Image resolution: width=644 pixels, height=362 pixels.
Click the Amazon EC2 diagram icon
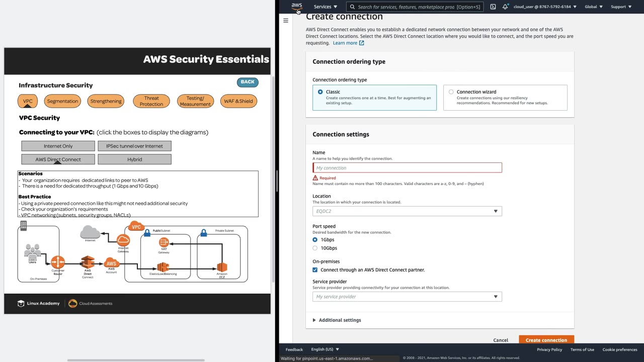(222, 266)
